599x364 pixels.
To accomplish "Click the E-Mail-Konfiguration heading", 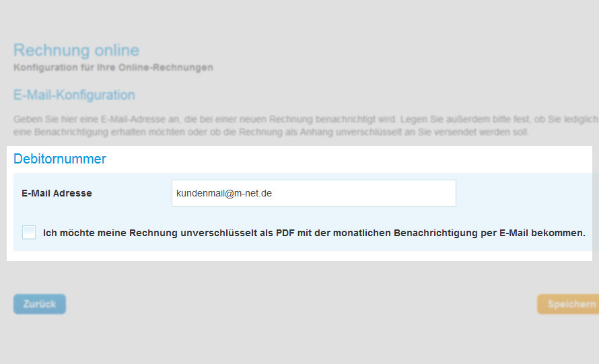I will [74, 95].
